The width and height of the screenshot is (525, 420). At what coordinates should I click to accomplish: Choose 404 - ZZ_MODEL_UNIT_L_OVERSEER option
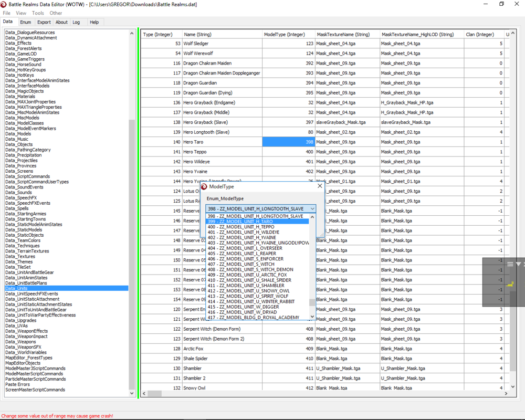click(257, 248)
